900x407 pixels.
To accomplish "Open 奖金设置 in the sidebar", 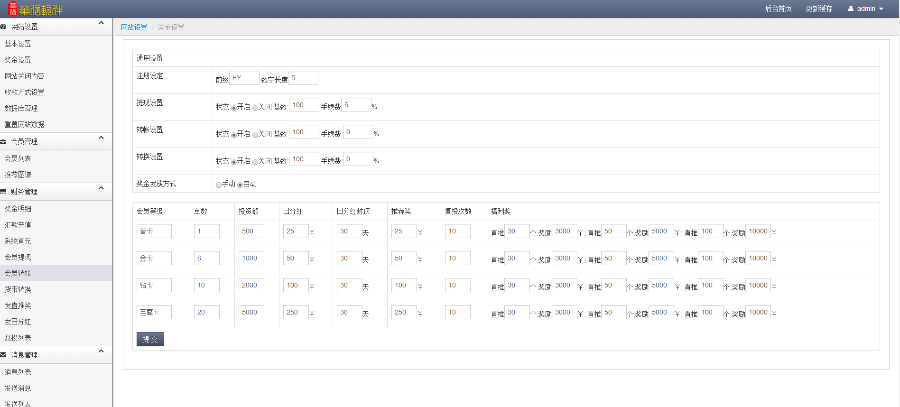I will [17, 60].
